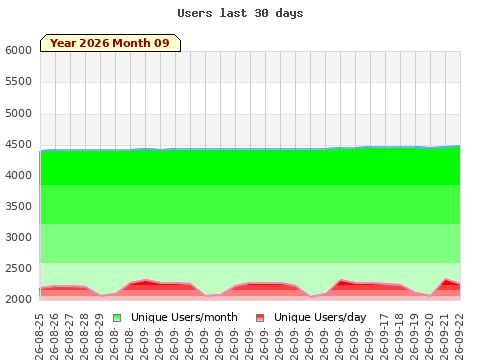Viewport: 480px width, 360px height.
Task: Click the x-axis date label 26-09-20
Action: tap(429, 337)
